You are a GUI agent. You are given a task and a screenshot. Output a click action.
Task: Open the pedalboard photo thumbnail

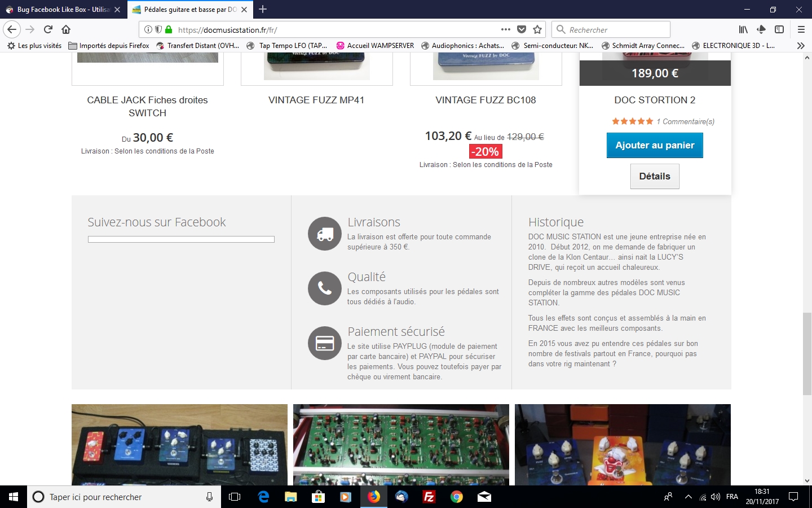click(179, 445)
